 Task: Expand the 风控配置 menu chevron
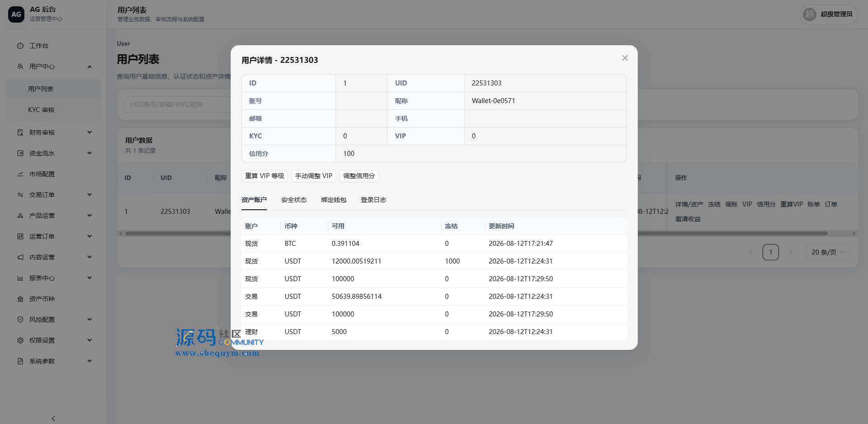point(90,320)
